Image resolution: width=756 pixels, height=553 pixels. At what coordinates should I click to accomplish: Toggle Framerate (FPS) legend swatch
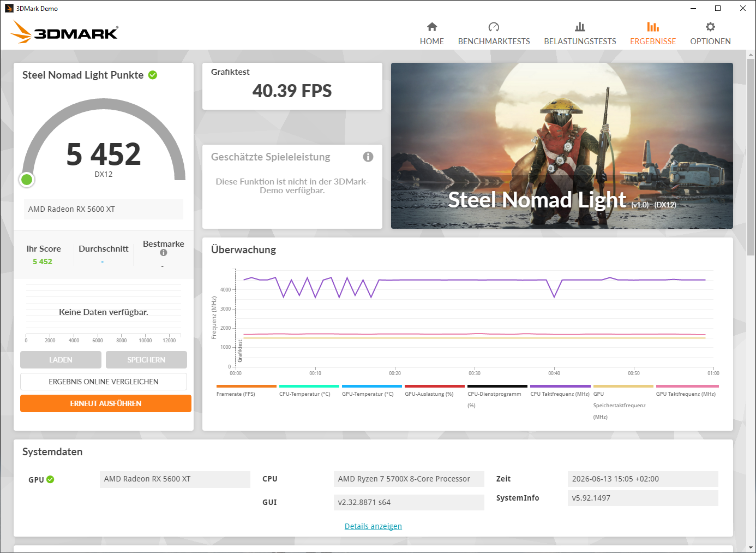(247, 386)
